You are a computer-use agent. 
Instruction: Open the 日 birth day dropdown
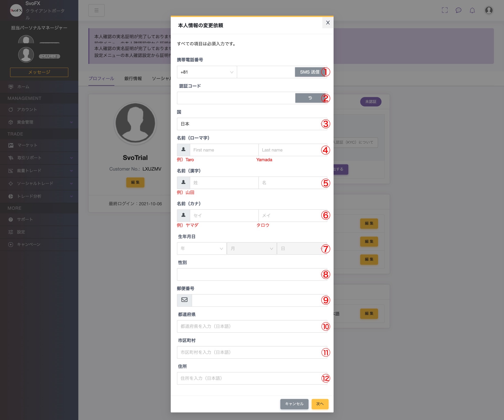point(302,248)
